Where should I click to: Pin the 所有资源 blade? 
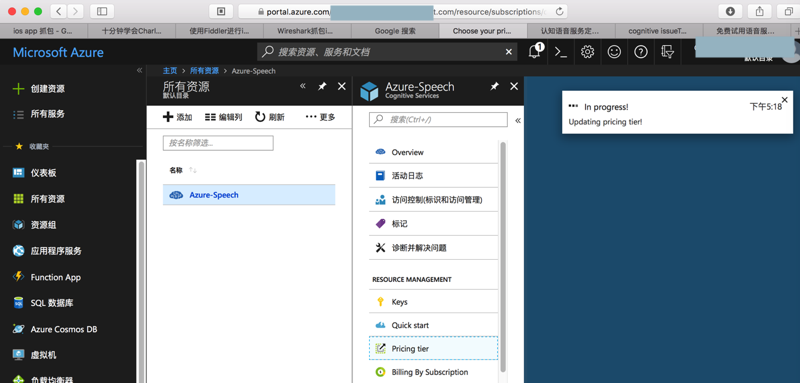[322, 86]
